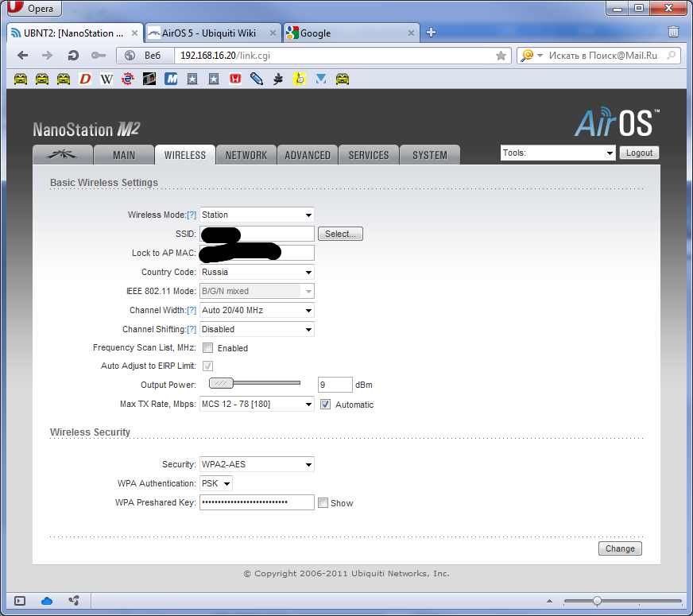Toggle Auto Adjust to EIRP Limit checkbox
The height and width of the screenshot is (616, 693).
point(207,366)
